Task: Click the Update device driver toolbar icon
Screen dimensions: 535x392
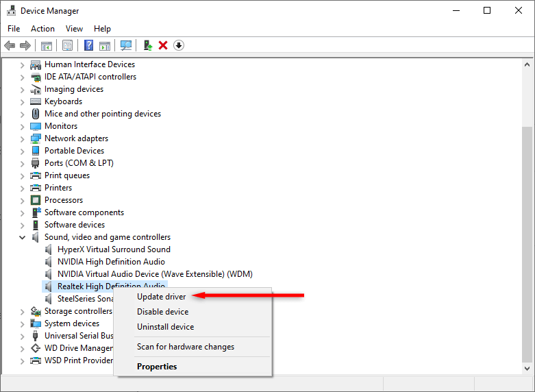Action: click(148, 45)
